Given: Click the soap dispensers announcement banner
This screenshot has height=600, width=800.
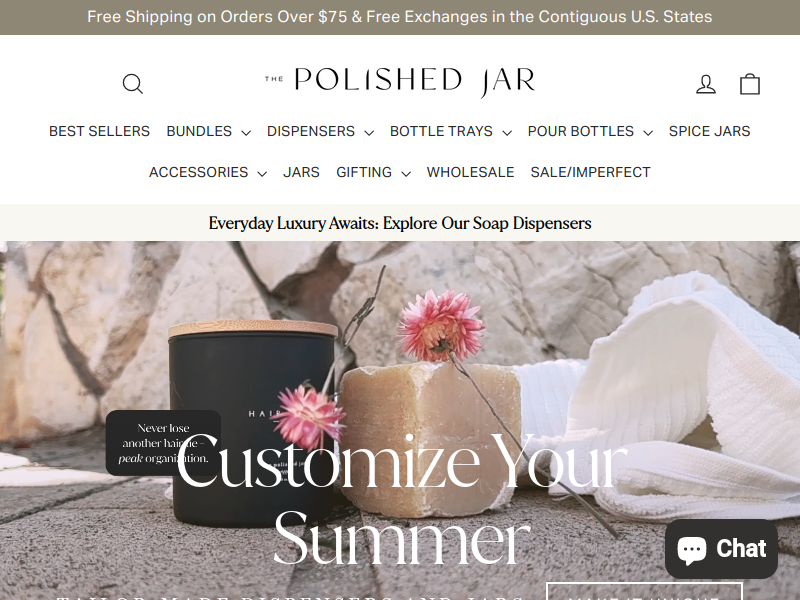Looking at the screenshot, I should pyautogui.click(x=400, y=223).
